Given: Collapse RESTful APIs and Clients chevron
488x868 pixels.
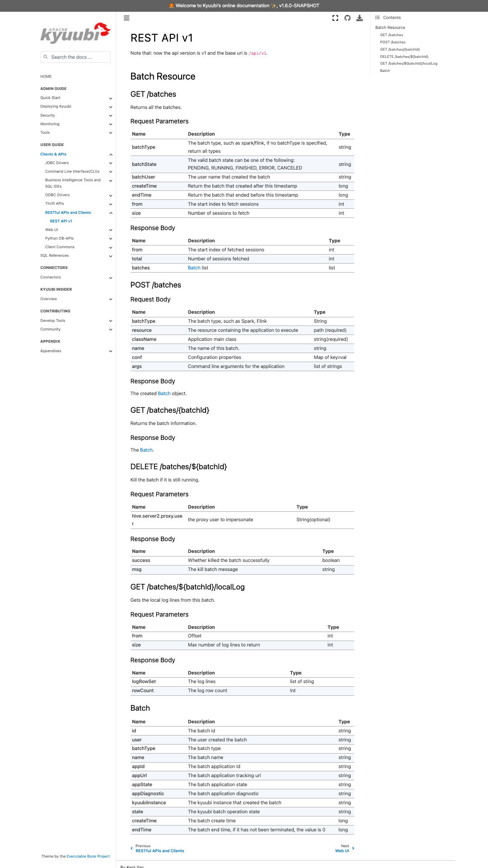Looking at the screenshot, I should [111, 212].
